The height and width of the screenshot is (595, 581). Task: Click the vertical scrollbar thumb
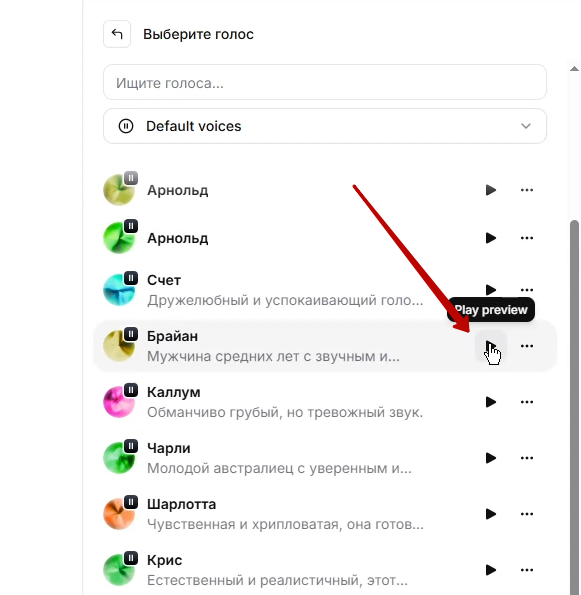575,407
